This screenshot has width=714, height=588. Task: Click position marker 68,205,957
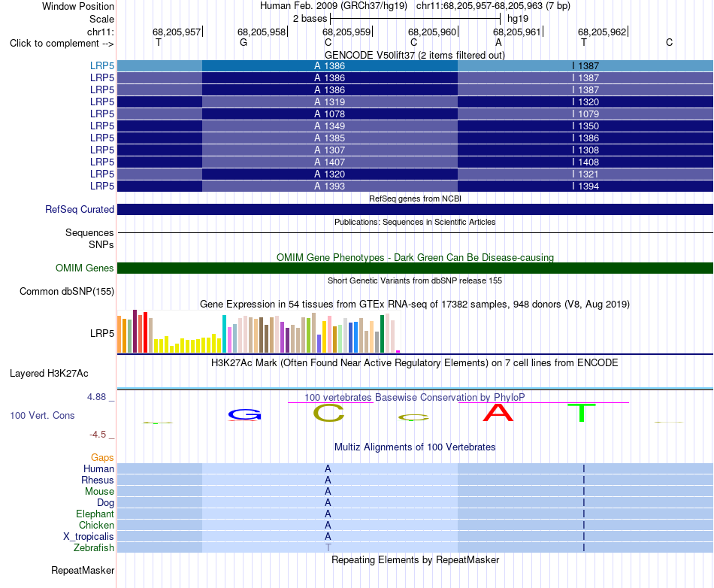[176, 32]
